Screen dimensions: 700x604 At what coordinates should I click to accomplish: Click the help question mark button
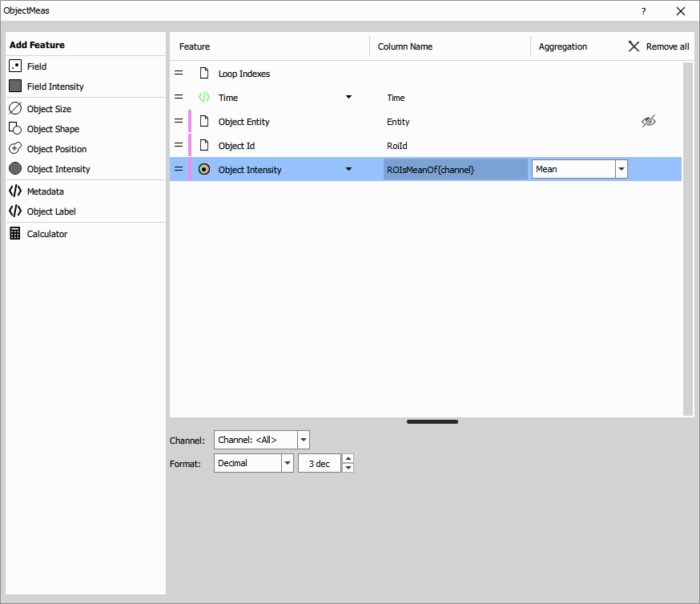click(x=643, y=11)
